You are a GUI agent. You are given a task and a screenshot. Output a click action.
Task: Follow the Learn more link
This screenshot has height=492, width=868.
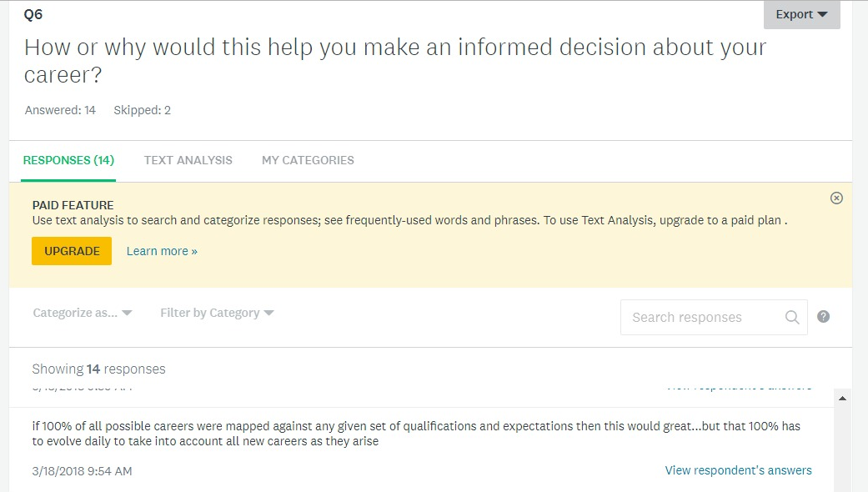click(162, 251)
